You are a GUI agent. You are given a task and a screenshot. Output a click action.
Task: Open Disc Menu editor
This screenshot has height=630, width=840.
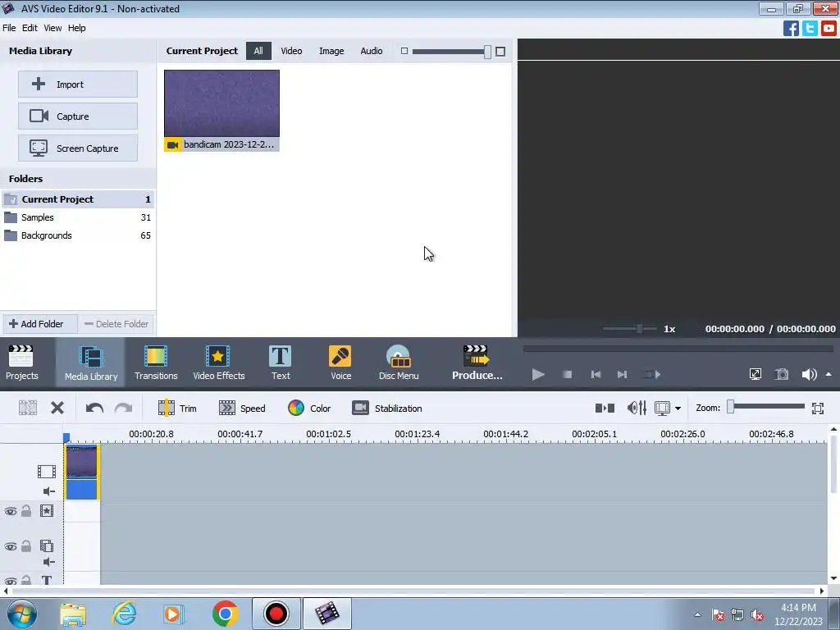click(x=399, y=363)
